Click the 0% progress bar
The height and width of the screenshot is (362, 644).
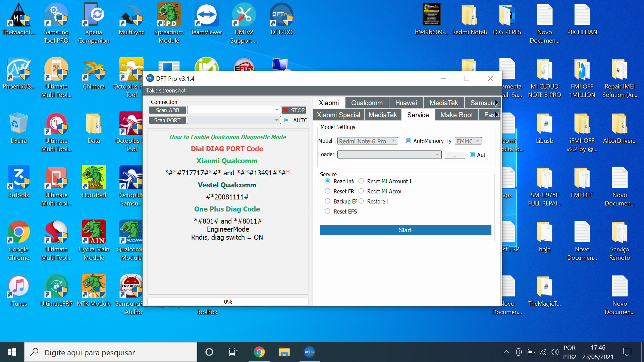point(228,302)
